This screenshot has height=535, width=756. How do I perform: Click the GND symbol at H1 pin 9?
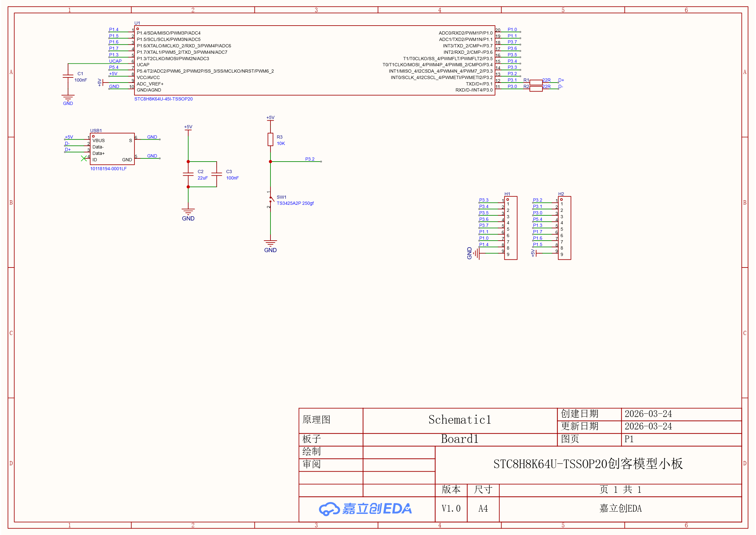click(x=473, y=253)
